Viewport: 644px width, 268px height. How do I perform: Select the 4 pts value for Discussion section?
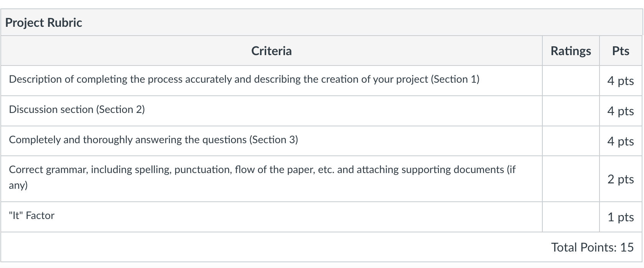(620, 111)
